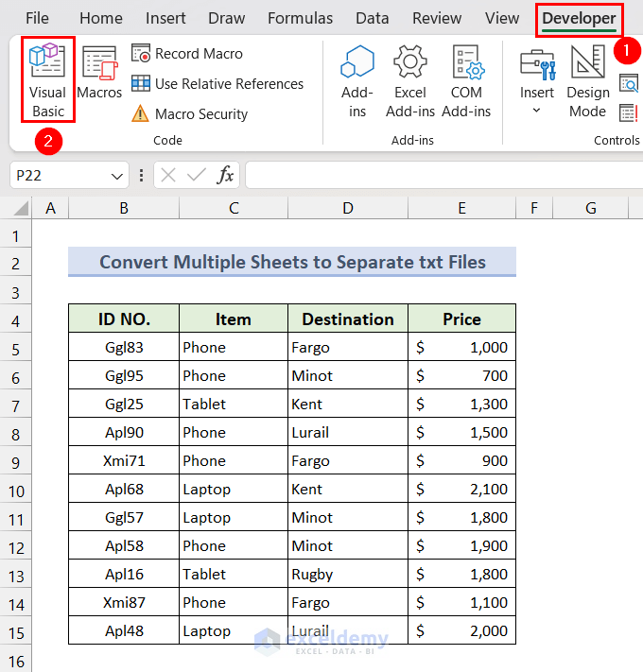Toggle Use Relative References
The height and width of the screenshot is (672, 643).
tap(217, 84)
